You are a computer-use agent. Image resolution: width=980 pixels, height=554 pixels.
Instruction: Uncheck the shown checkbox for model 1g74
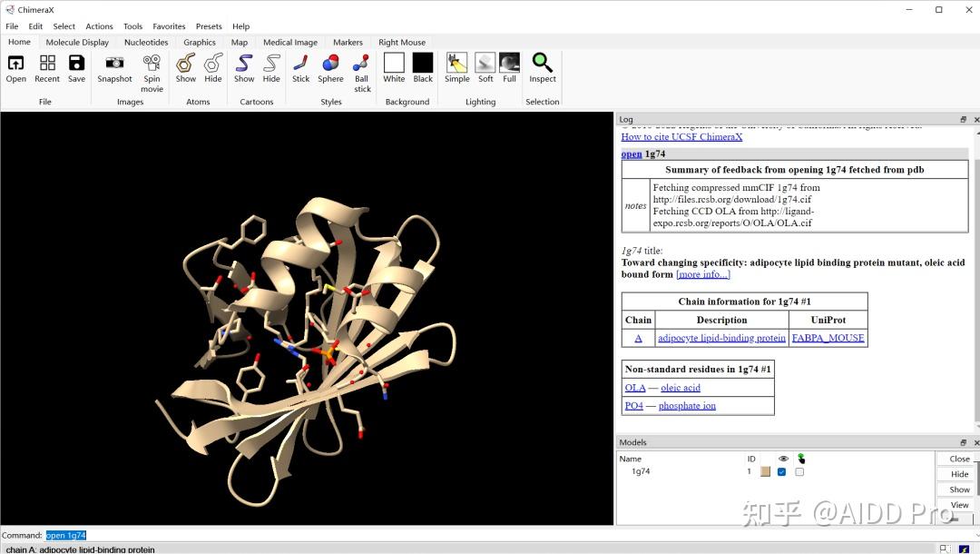pyautogui.click(x=781, y=472)
